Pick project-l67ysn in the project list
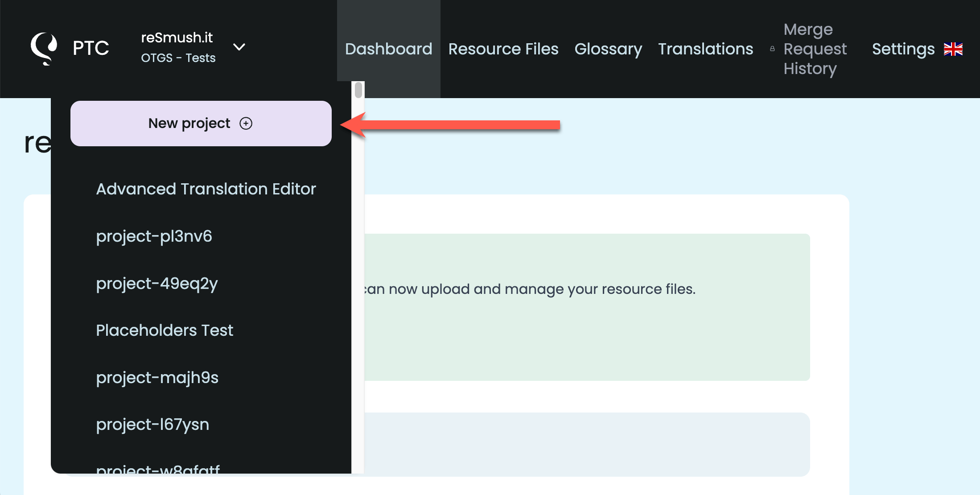This screenshot has height=495, width=980. pyautogui.click(x=152, y=425)
